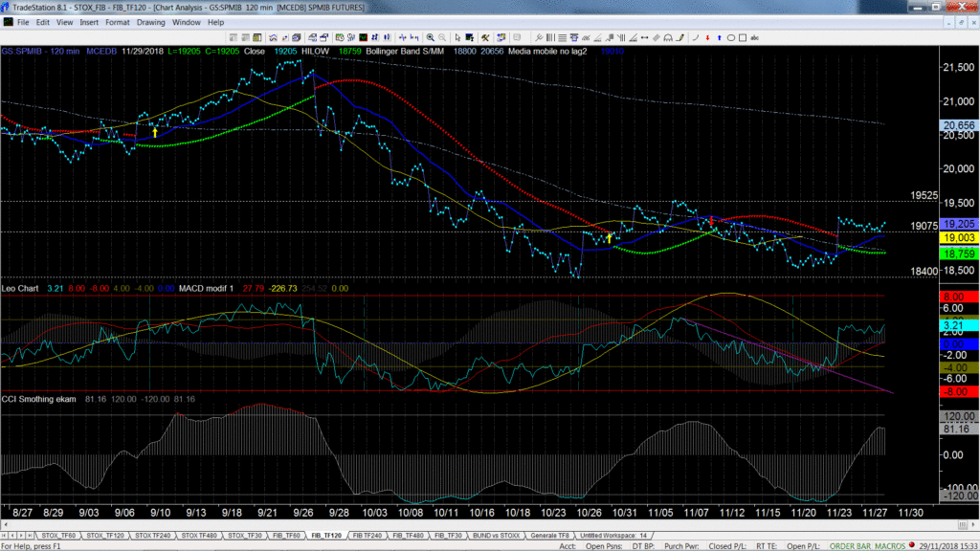980x551 pixels.
Task: Select the vertical lines drawing tool
Action: coord(550,37)
